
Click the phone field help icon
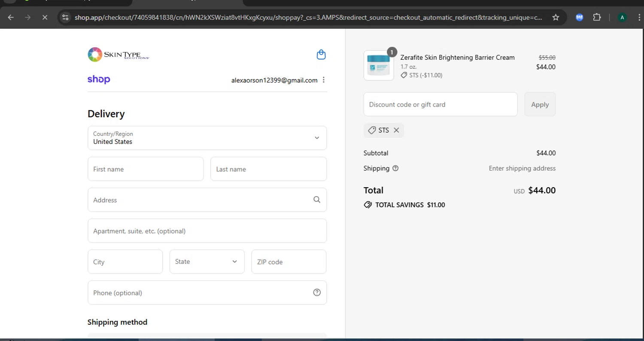click(x=317, y=292)
